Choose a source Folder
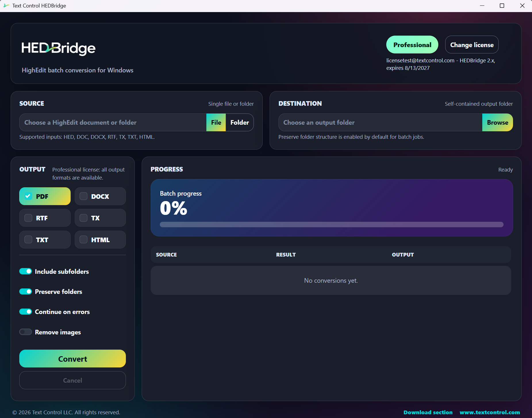This screenshot has height=418, width=532. 240,122
